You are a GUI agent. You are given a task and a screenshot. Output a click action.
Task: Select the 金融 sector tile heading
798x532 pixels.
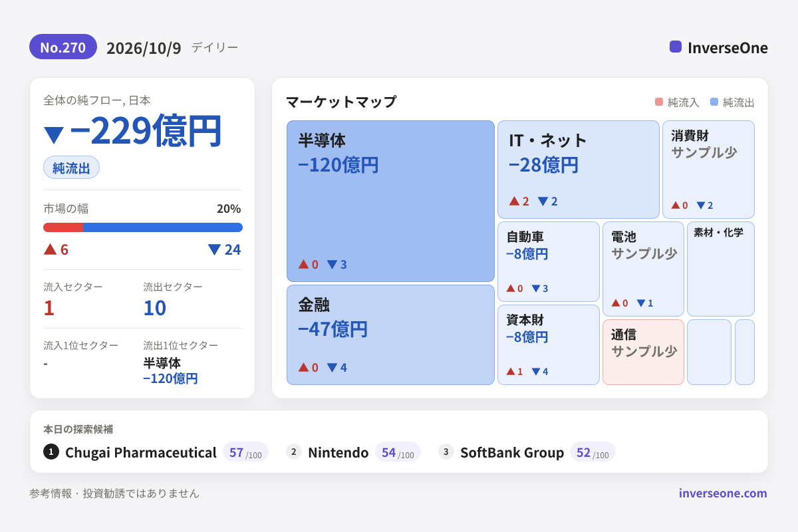point(314,305)
